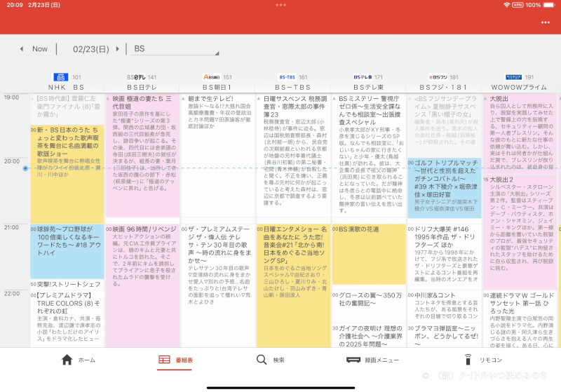Open program 映画 96時間/リベンジ
561x392 pixels.
click(142, 285)
